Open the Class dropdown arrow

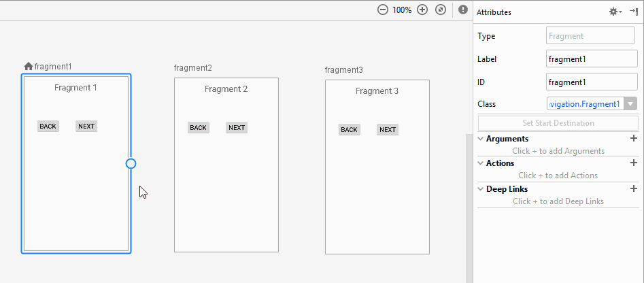(x=630, y=104)
